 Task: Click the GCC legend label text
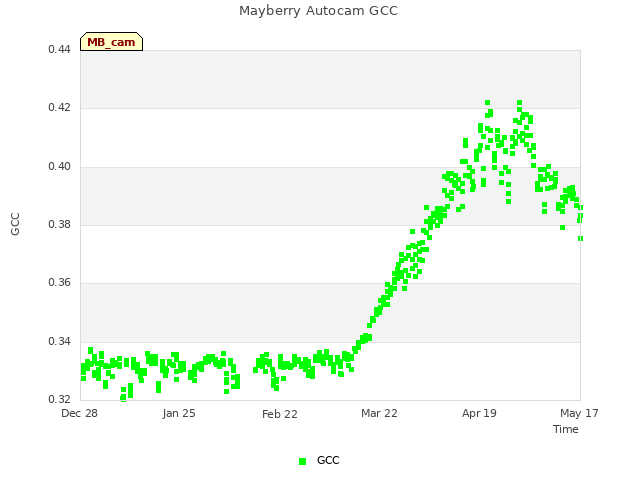coord(328,460)
